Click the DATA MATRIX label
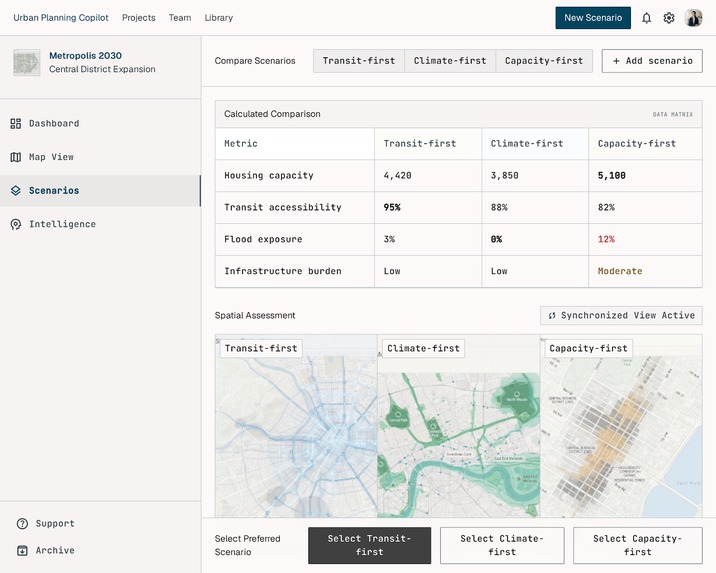 673,115
